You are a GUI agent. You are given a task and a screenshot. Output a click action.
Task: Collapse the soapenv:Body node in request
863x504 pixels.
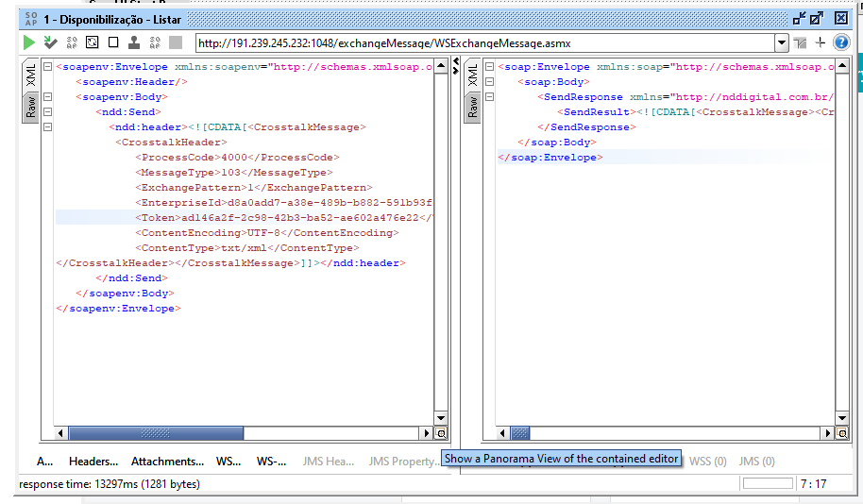tap(47, 97)
